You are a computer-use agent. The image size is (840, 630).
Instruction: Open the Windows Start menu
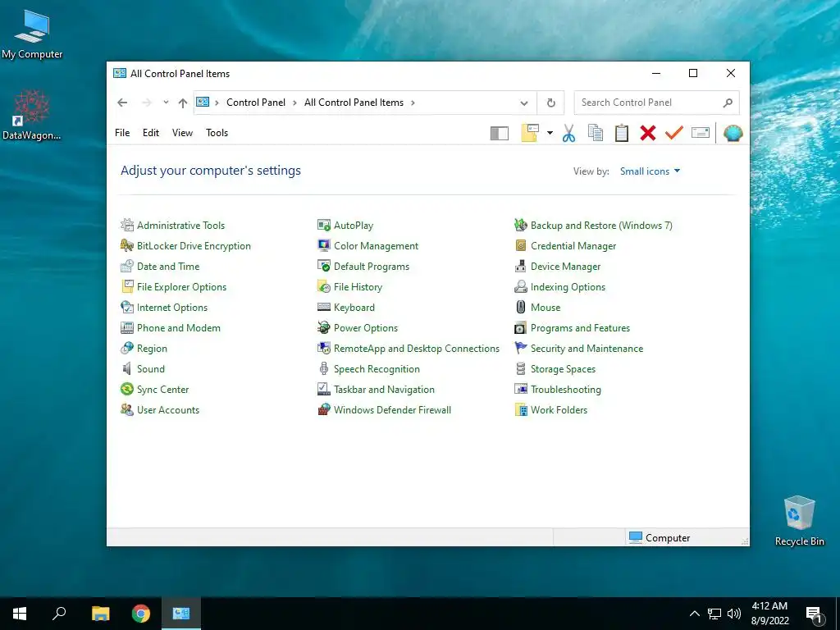[x=20, y=614]
